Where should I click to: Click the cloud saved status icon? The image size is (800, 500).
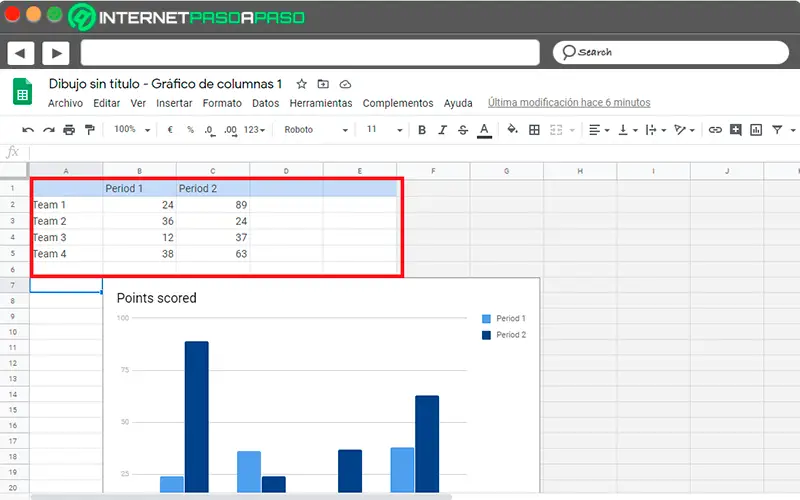pyautogui.click(x=345, y=84)
